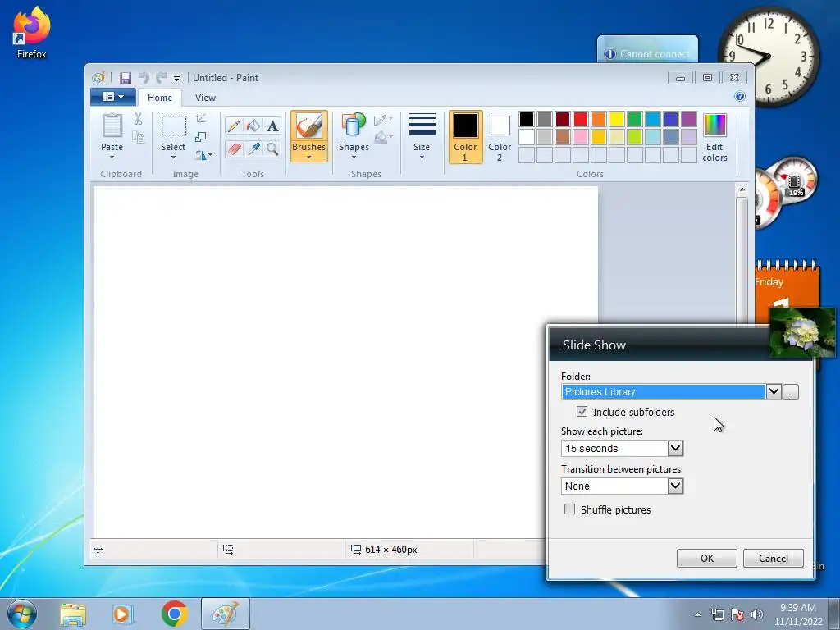
Task: Pick the green color swatch
Action: click(635, 119)
